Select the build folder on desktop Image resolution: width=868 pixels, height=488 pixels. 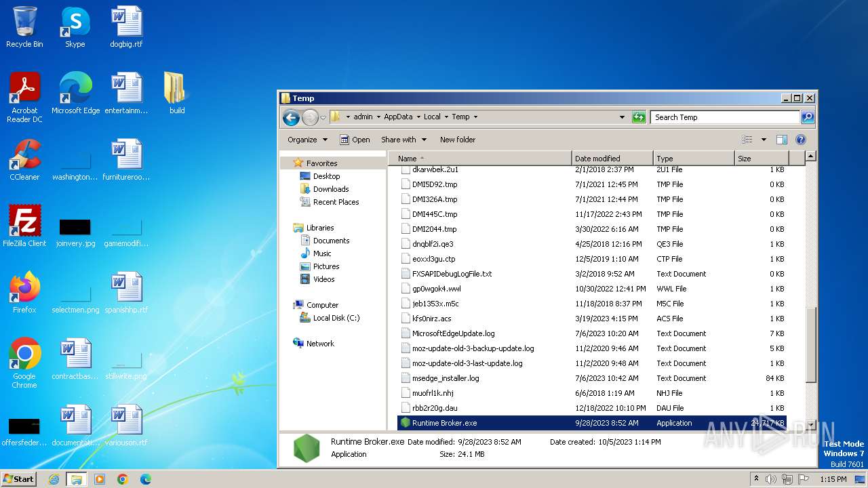coord(177,94)
